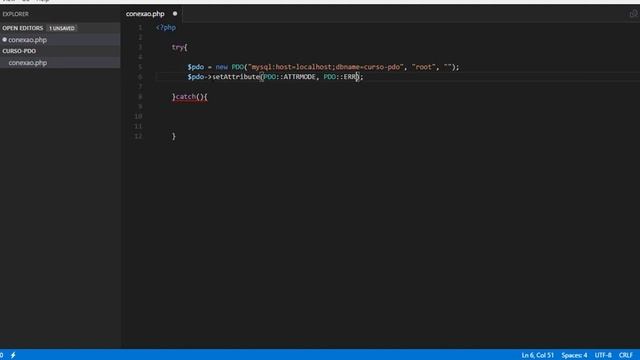The width and height of the screenshot is (640, 360).
Task: Change file encoding via UTF-8
Action: point(603,355)
